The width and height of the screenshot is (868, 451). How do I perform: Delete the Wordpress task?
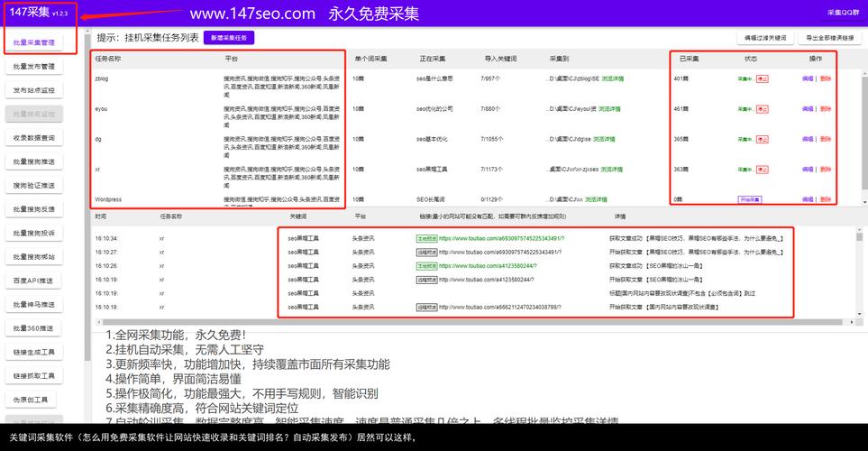click(x=826, y=199)
